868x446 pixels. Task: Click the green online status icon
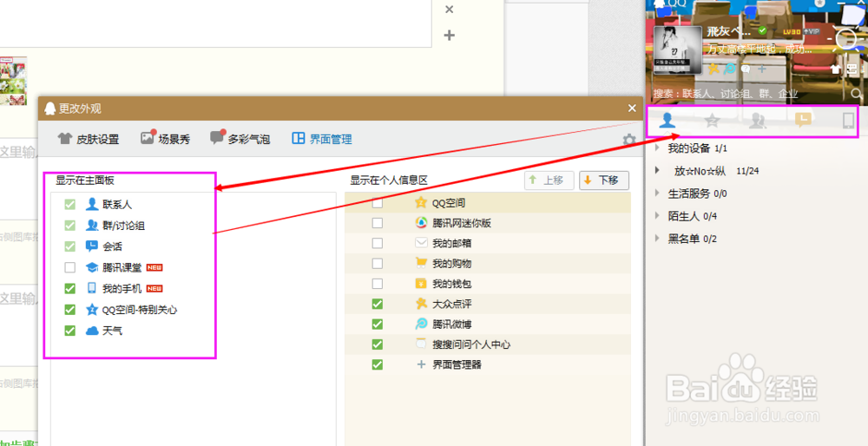click(762, 30)
